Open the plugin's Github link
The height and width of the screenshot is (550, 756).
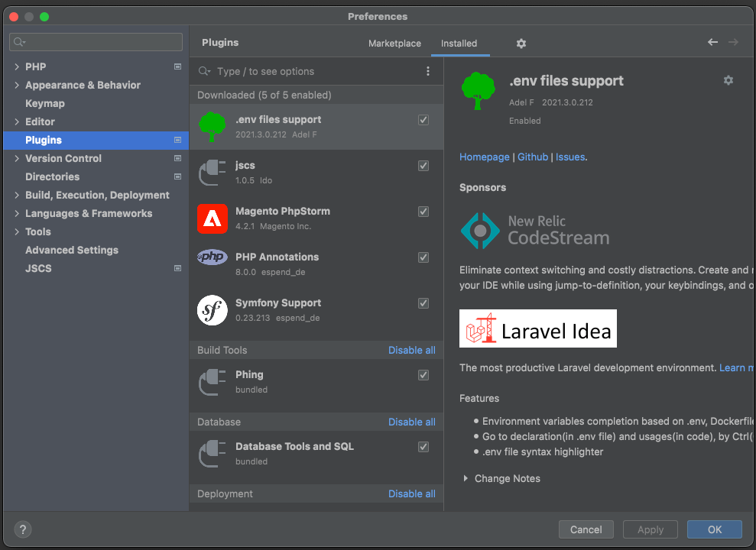533,157
